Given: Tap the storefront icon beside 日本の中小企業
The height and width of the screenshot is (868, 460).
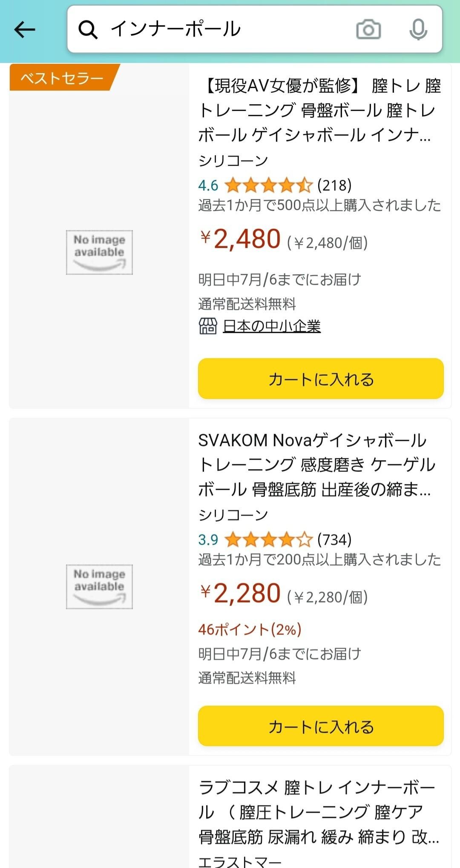Looking at the screenshot, I should pos(207,326).
